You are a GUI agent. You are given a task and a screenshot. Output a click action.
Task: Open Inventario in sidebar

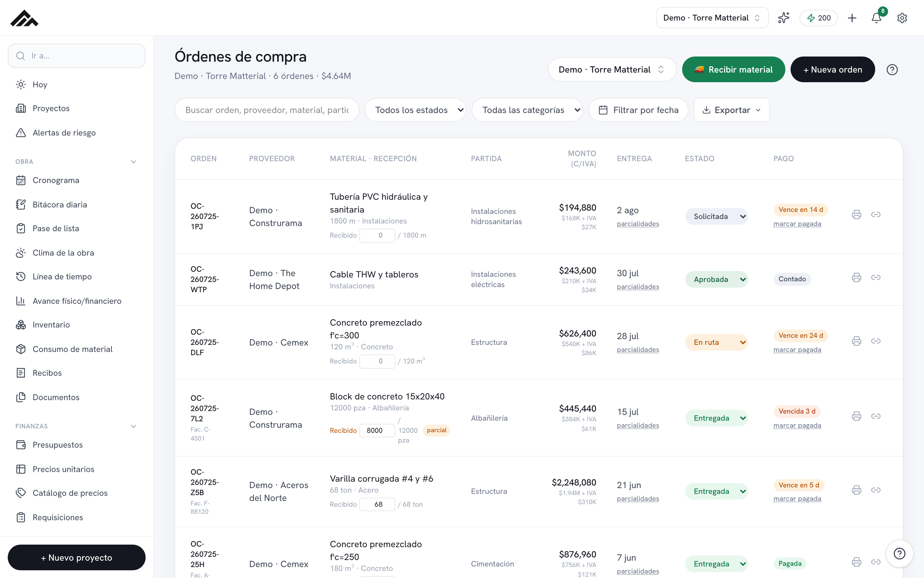click(76, 325)
